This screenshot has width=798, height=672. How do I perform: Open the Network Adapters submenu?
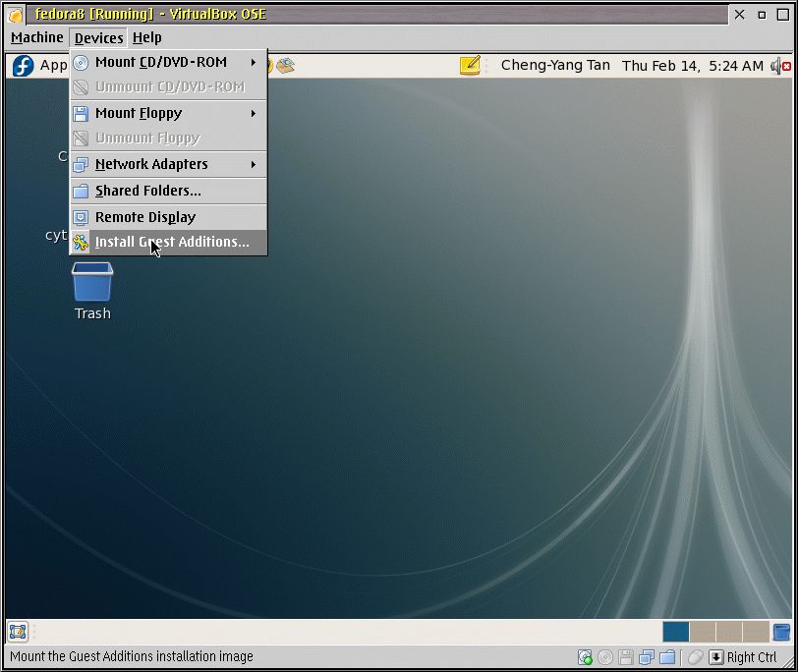[x=168, y=164]
